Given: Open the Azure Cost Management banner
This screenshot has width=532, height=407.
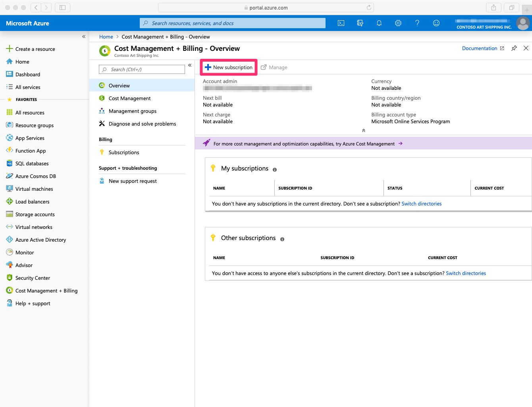Looking at the screenshot, I should pyautogui.click(x=363, y=143).
